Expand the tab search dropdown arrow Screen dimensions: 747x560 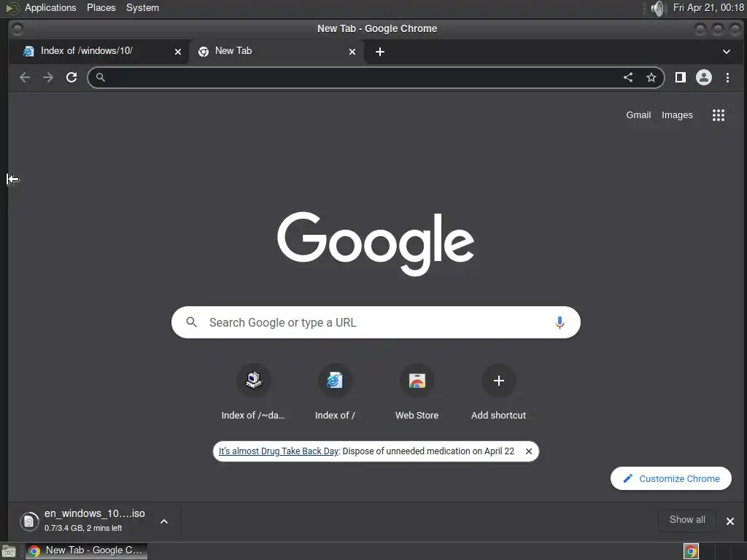pos(727,52)
